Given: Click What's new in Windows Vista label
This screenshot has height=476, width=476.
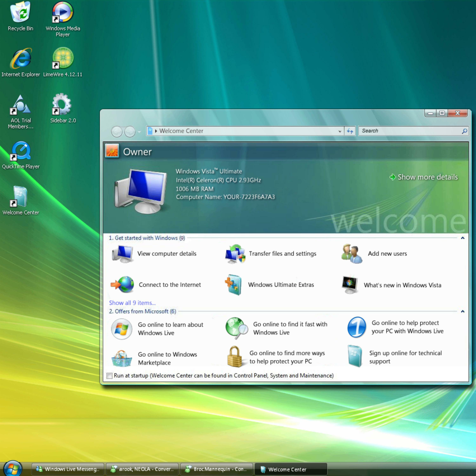Looking at the screenshot, I should [x=403, y=285].
